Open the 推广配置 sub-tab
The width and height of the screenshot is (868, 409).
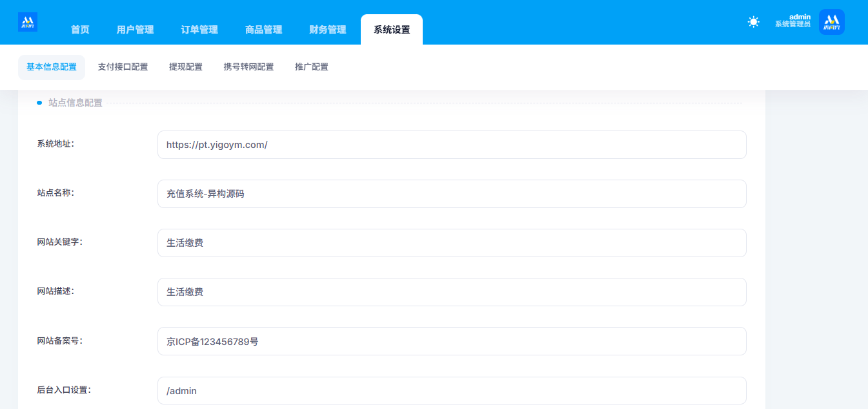[x=312, y=67]
